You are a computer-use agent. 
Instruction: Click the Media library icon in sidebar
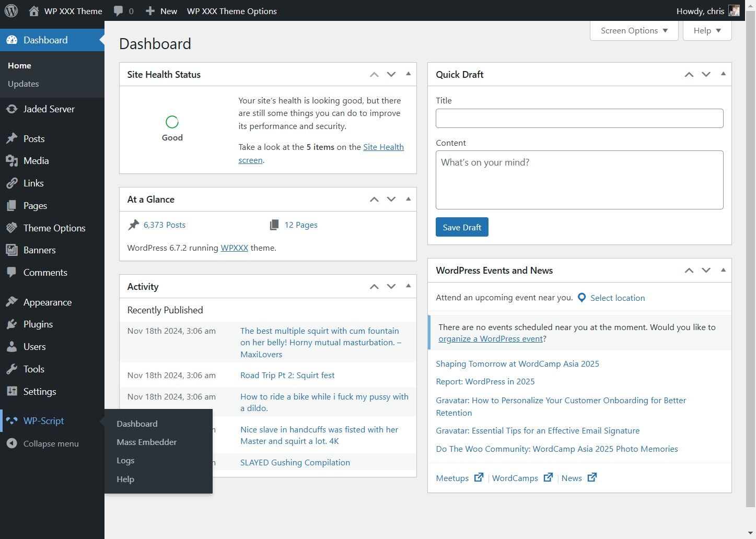(x=11, y=161)
